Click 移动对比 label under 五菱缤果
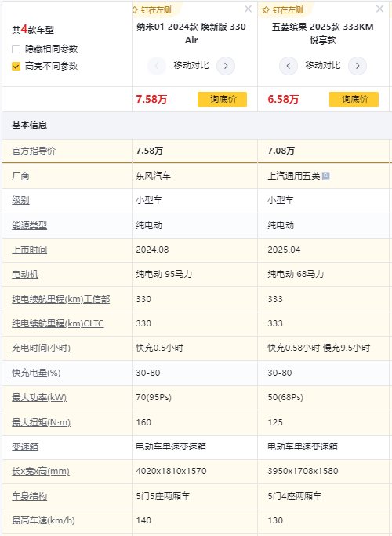The image size is (392, 536). [x=323, y=66]
